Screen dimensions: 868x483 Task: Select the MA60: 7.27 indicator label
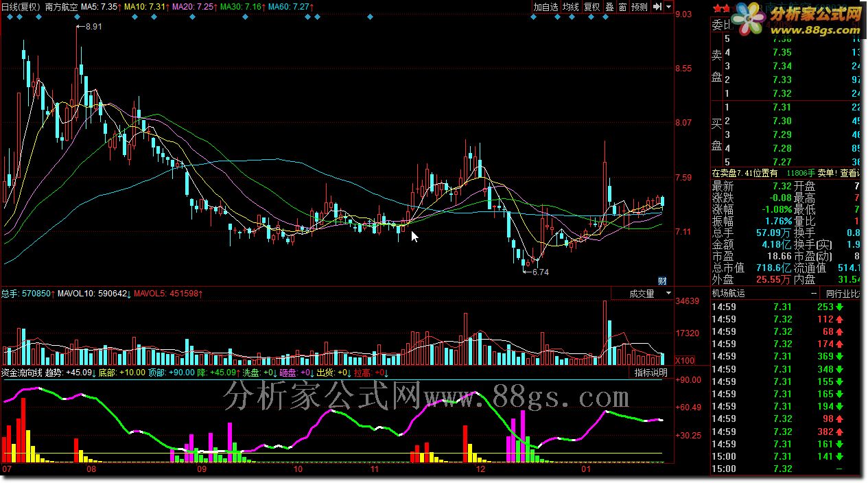pos(290,6)
